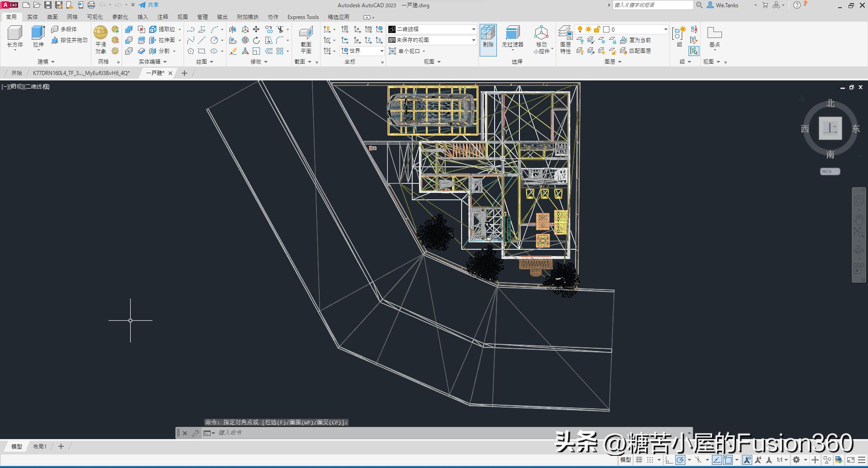Open the 世界 coordinate system dropdown
The width and height of the screenshot is (868, 468).
coord(382,51)
